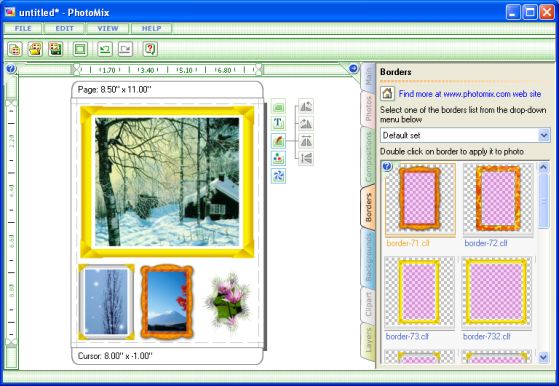Click the border-732.clt file name label
This screenshot has height=386, width=559.
[x=487, y=336]
